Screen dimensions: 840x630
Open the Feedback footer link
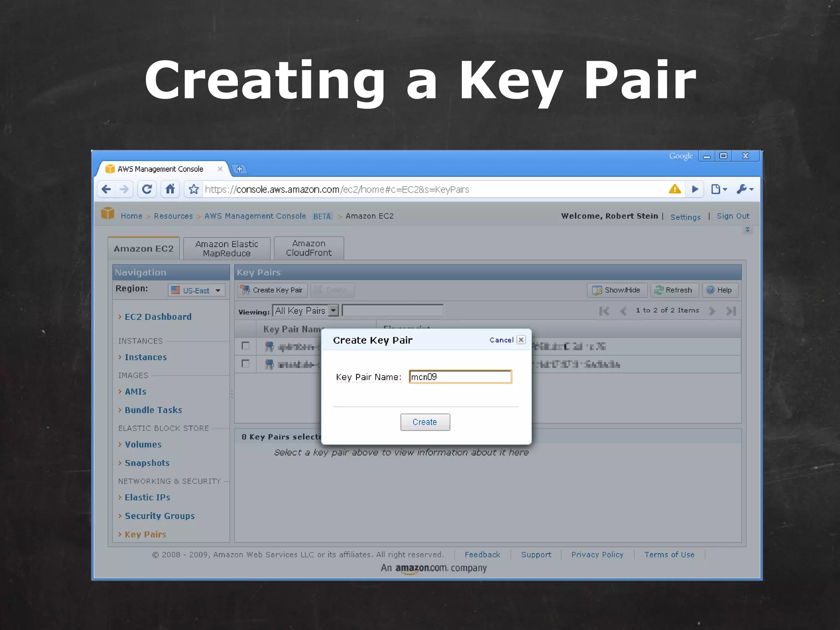(482, 555)
